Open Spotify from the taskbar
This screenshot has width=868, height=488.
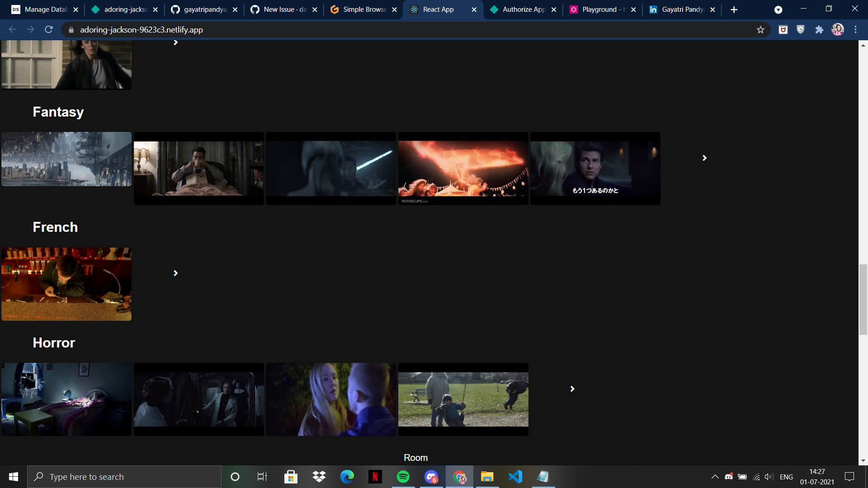(x=403, y=477)
